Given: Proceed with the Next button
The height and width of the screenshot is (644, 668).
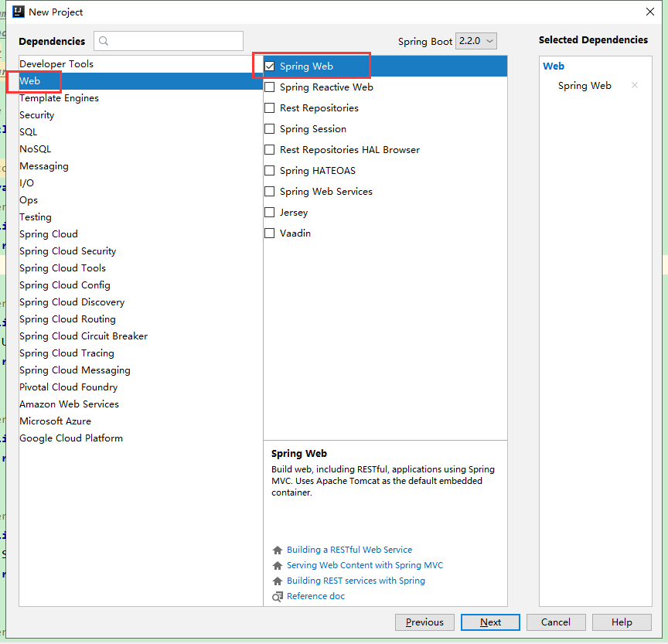Looking at the screenshot, I should pos(490,622).
